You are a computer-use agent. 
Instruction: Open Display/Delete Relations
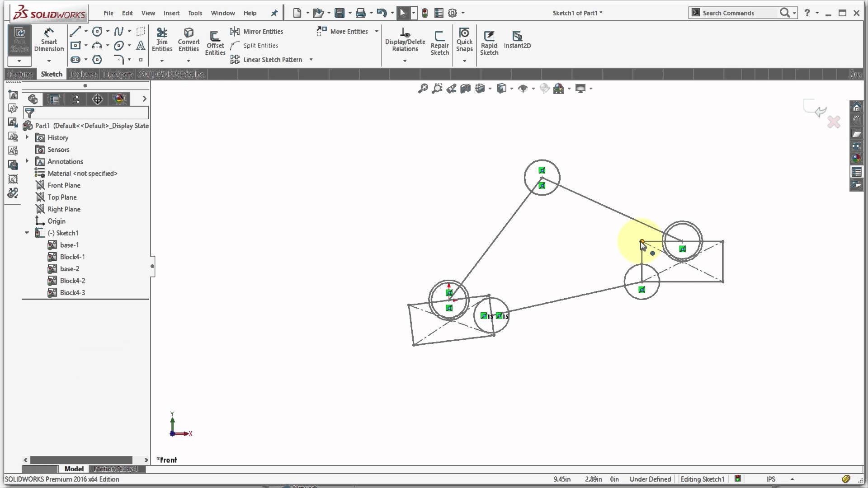click(x=405, y=38)
